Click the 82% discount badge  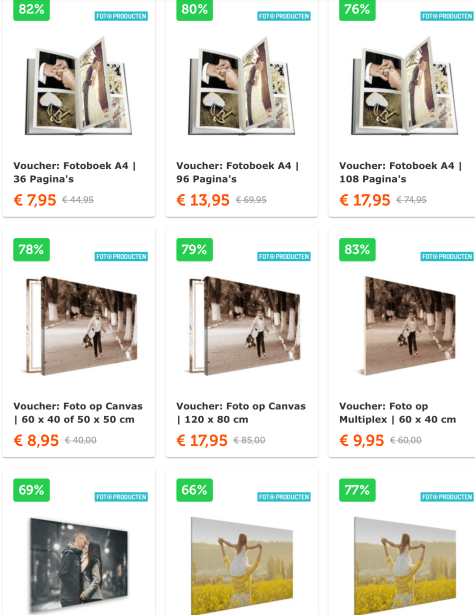[x=31, y=10]
